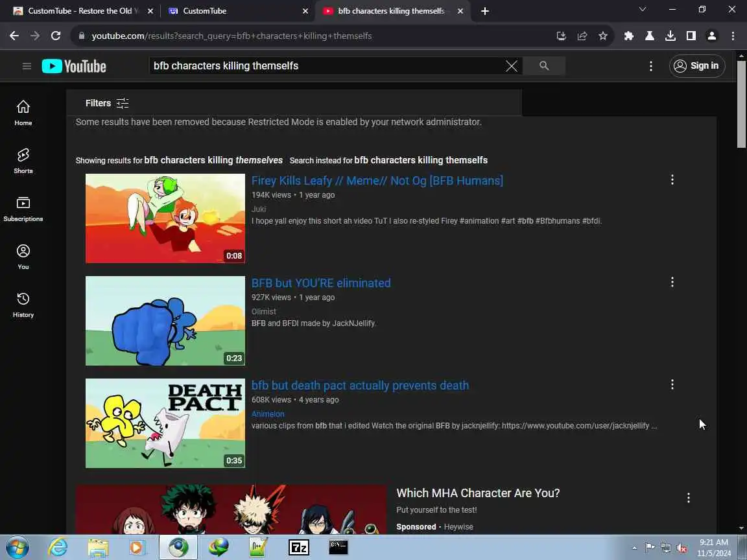Click the Chrome labs flask icon
Image resolution: width=747 pixels, height=560 pixels.
(649, 36)
